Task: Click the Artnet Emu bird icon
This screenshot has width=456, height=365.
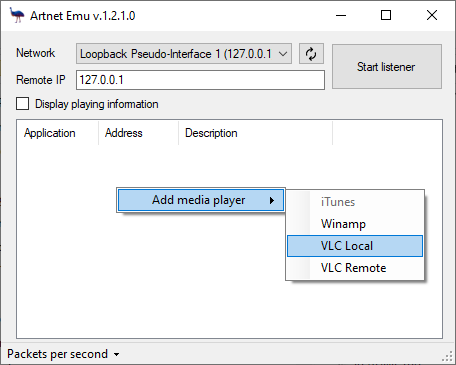Action: (x=17, y=15)
